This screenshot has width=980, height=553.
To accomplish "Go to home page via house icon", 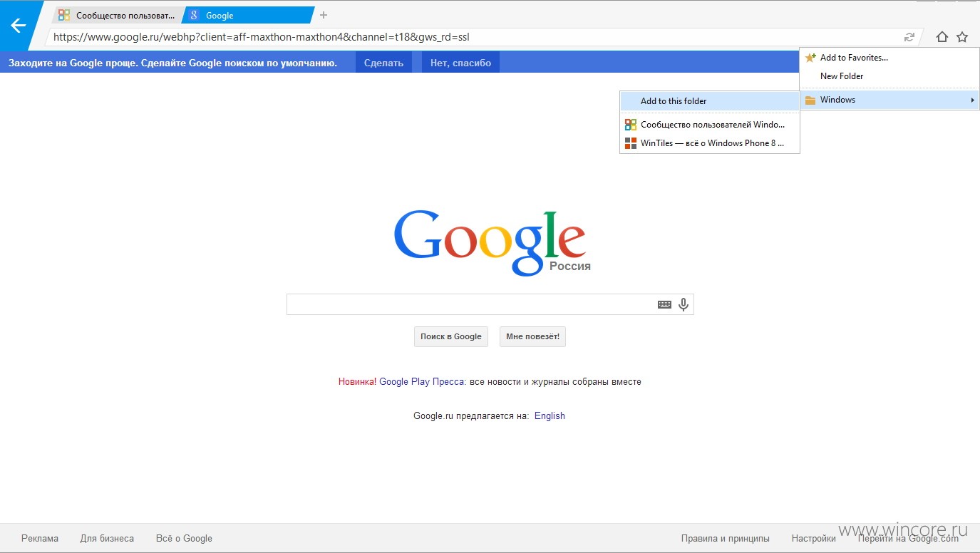I will [x=942, y=37].
